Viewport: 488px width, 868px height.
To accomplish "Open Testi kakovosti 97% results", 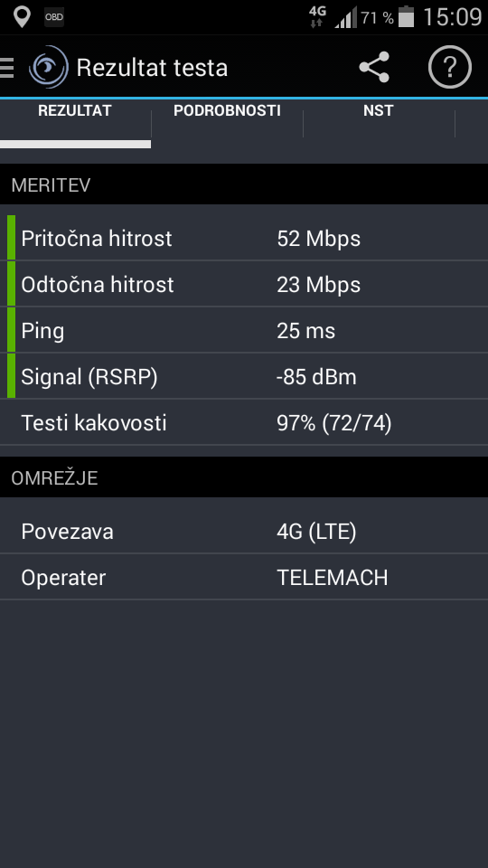I will 244,422.
